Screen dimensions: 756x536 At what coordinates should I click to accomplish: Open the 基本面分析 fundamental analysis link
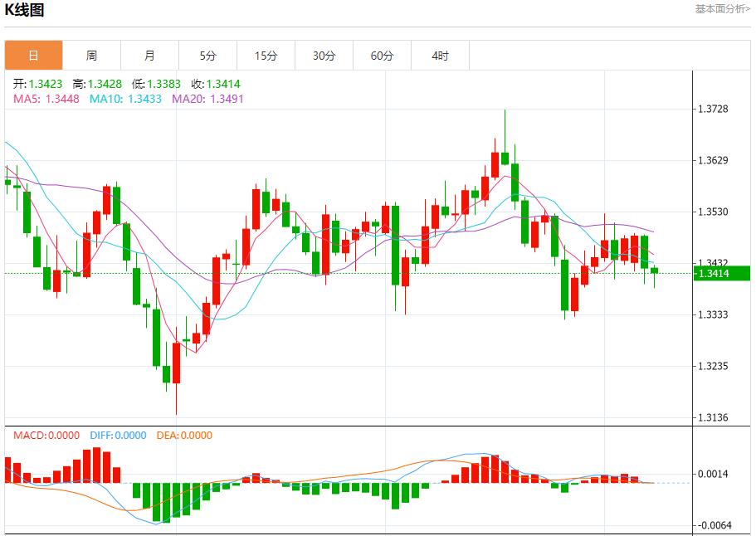(x=719, y=8)
